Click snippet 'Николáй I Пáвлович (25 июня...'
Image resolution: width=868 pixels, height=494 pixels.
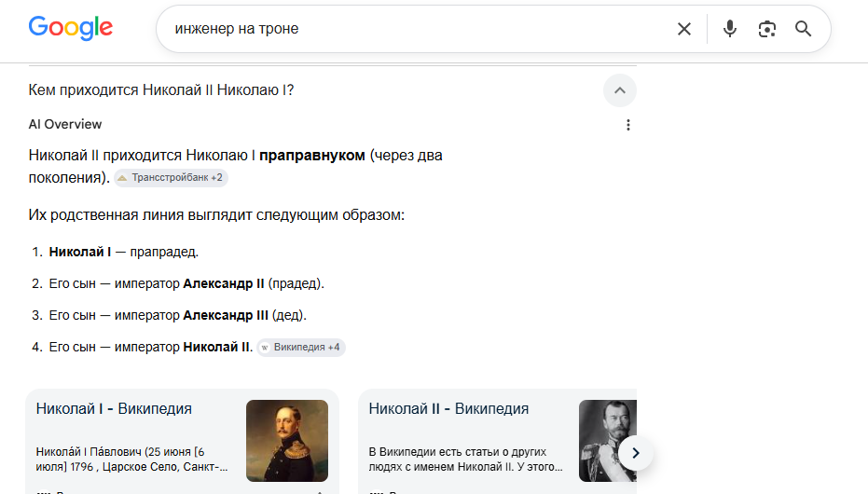pos(131,460)
